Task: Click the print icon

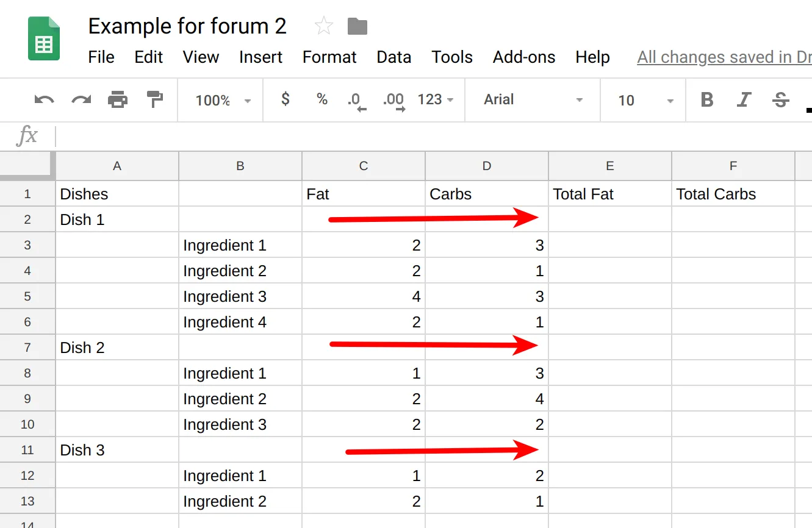Action: click(118, 100)
